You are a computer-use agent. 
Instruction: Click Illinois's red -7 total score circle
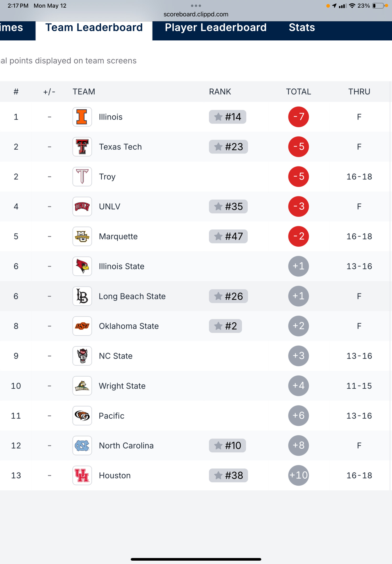pyautogui.click(x=298, y=117)
